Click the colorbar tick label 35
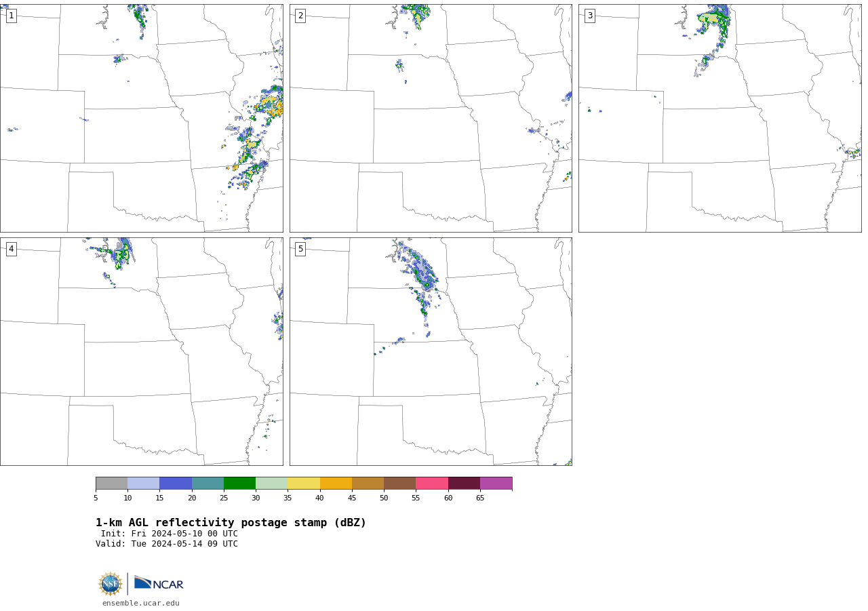868x611 pixels. click(x=288, y=498)
